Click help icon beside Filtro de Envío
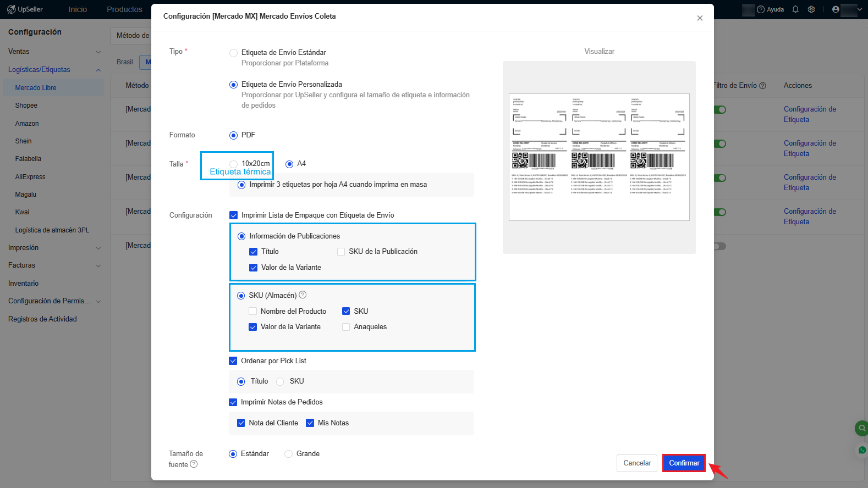The width and height of the screenshot is (868, 488). [762, 86]
